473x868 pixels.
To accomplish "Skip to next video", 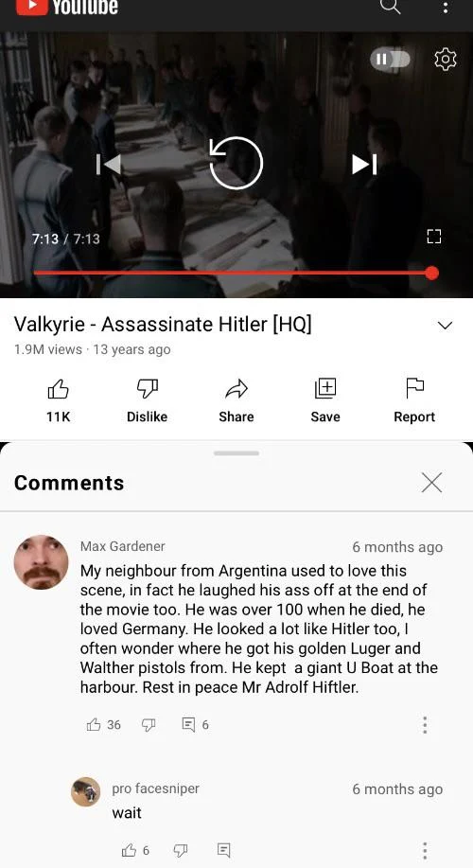I will coord(364,164).
